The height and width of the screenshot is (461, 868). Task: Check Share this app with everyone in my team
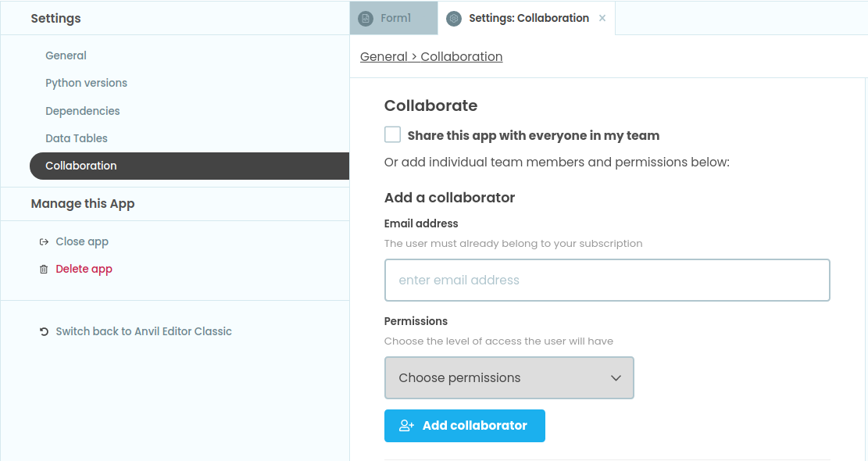(392, 134)
